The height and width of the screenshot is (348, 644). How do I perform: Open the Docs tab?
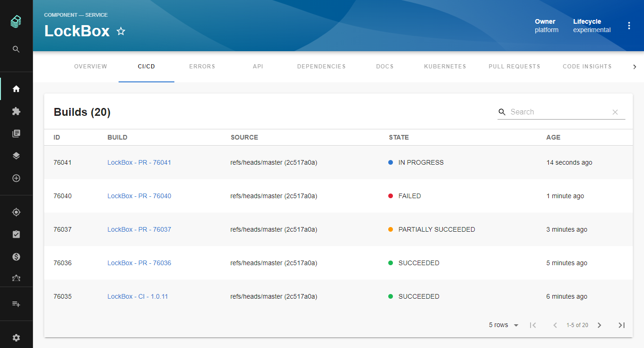[385, 67]
